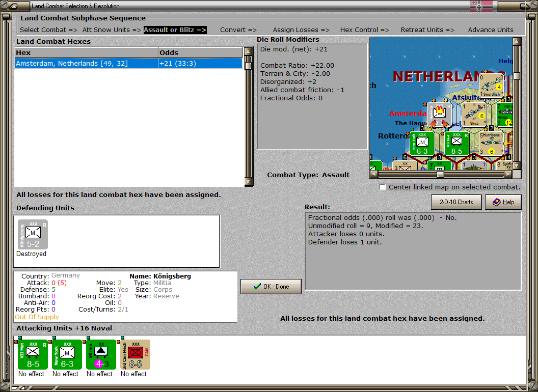This screenshot has height=392, width=538.
Task: Click the Name: Königsberg unit detail
Action: pyautogui.click(x=160, y=276)
